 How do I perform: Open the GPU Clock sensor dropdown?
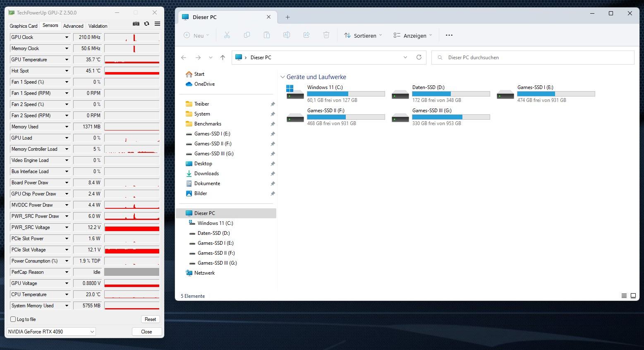pos(67,37)
